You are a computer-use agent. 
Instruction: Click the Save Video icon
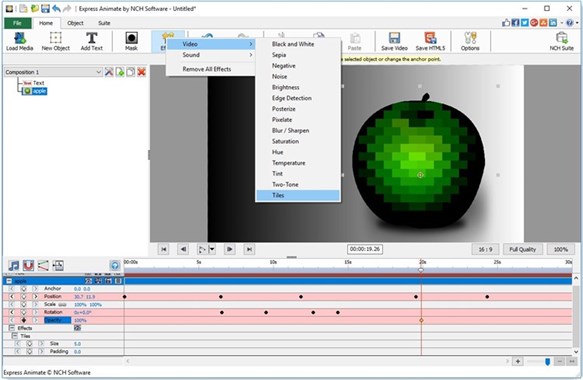[x=394, y=41]
